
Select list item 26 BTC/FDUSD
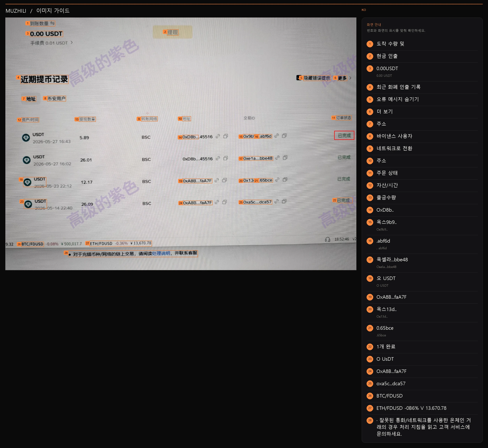coord(422,396)
